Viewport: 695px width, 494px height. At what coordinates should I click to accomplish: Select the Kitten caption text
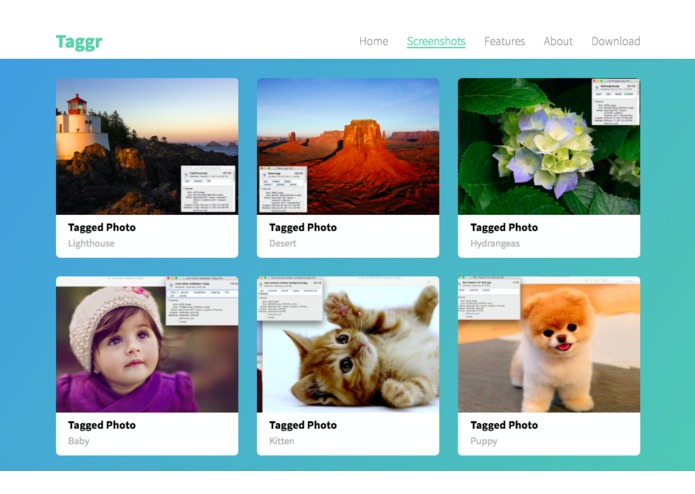tap(282, 441)
